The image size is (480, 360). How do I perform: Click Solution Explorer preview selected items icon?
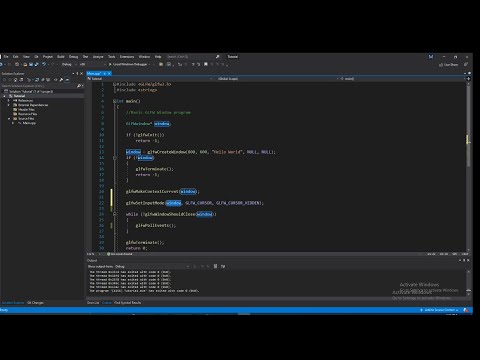click(x=67, y=80)
